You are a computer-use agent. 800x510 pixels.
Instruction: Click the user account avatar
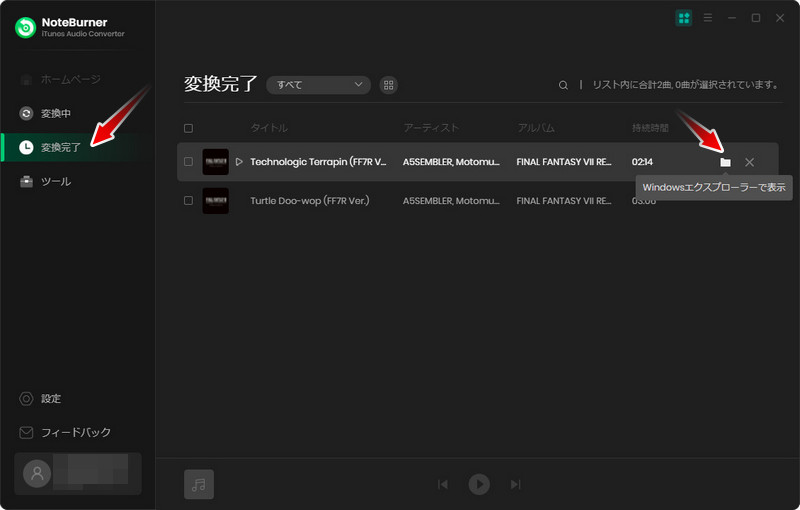[x=37, y=473]
